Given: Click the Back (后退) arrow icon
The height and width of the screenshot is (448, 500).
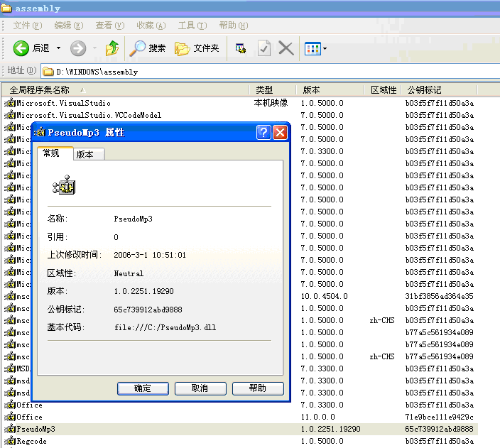Looking at the screenshot, I should click(21, 48).
